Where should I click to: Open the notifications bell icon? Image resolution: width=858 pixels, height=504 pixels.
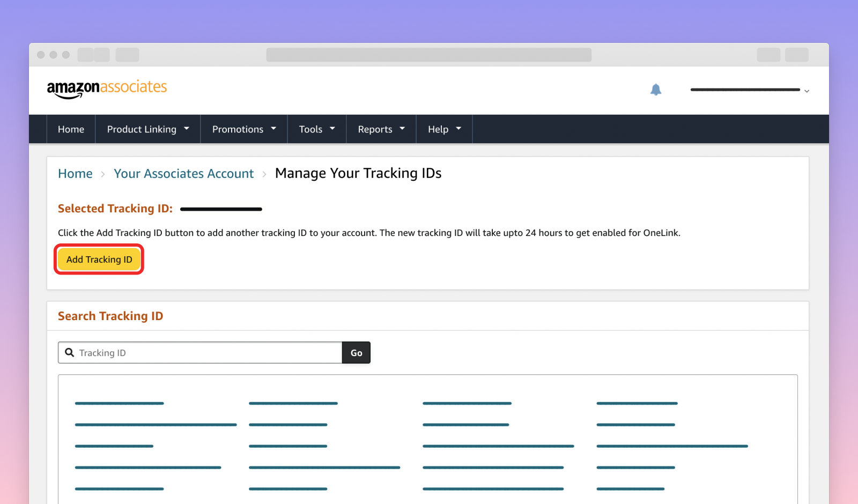[x=656, y=90]
